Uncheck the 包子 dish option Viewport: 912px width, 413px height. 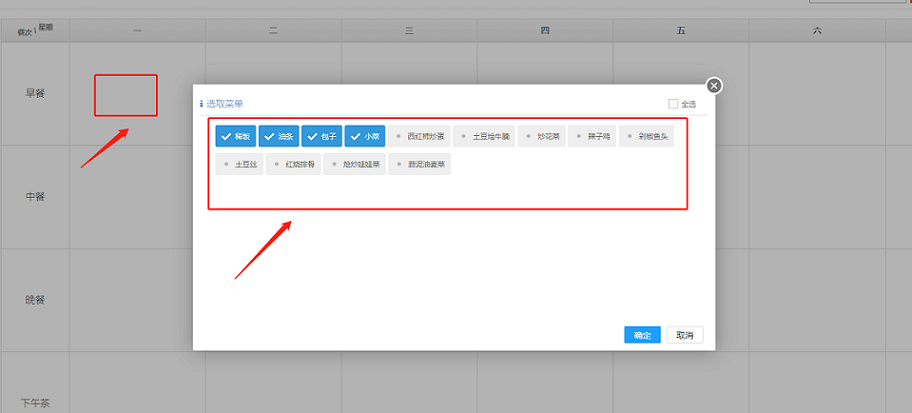click(321, 136)
